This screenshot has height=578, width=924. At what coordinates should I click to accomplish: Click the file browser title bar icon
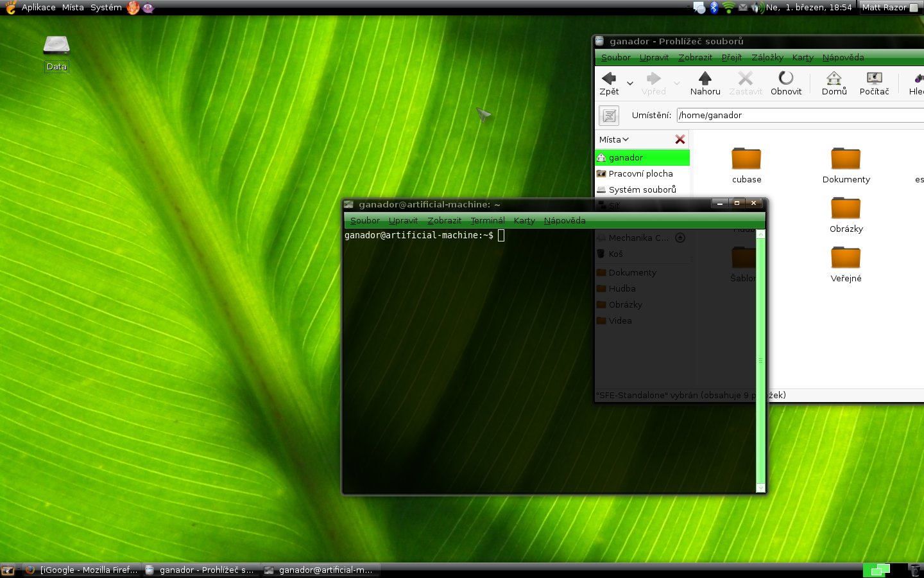pos(600,41)
